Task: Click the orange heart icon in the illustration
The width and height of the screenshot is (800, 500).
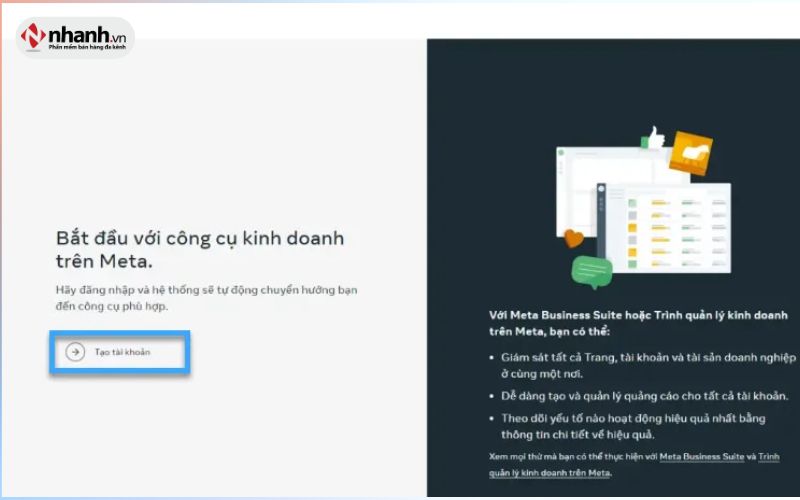Action: (573, 239)
